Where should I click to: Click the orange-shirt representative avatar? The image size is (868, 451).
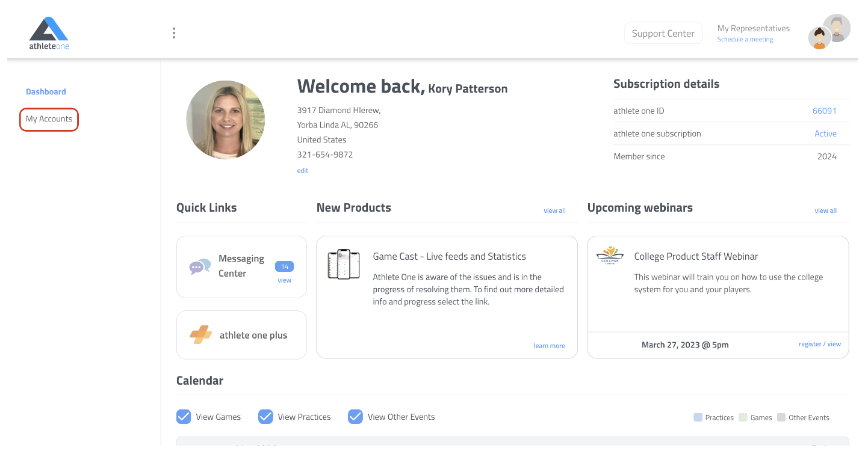(819, 38)
